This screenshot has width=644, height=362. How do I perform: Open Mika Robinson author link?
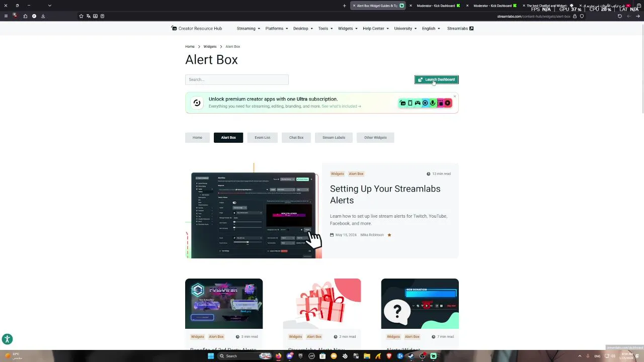(x=372, y=235)
